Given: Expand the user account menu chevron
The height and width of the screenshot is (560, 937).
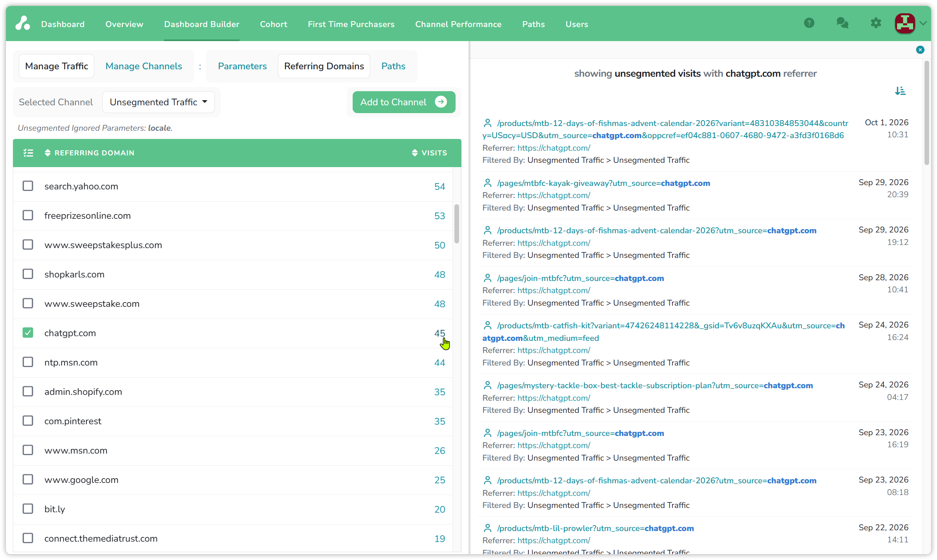Looking at the screenshot, I should 923,23.
